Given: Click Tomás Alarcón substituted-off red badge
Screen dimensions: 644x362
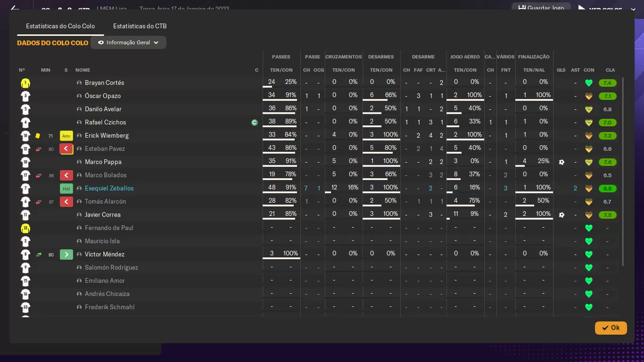Looking at the screenshot, I should tap(66, 202).
